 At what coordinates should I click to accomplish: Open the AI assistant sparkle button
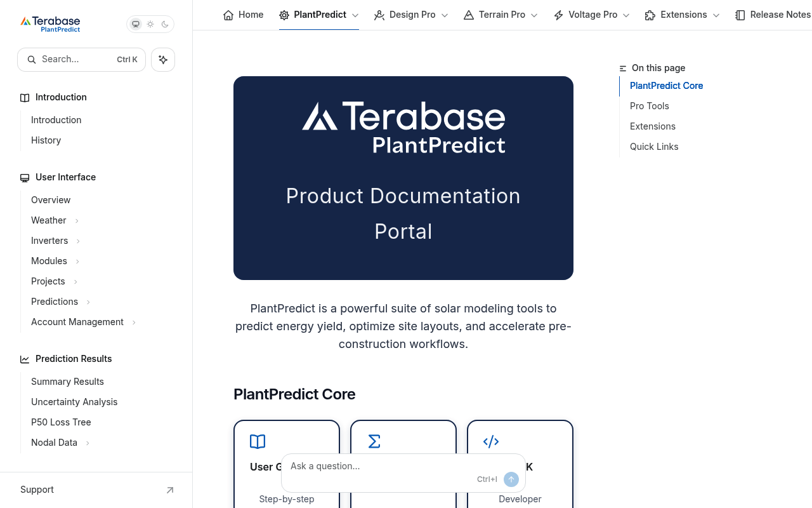163,60
